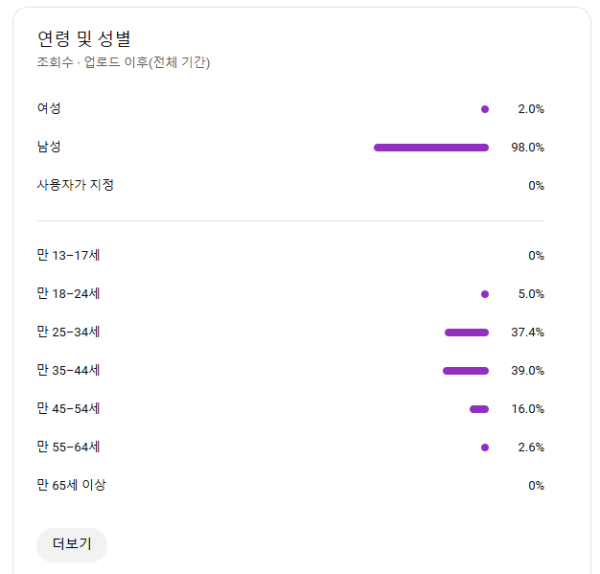Click the 만 55–64세 purple dot
The width and height of the screenshot is (600, 574).
(x=485, y=447)
